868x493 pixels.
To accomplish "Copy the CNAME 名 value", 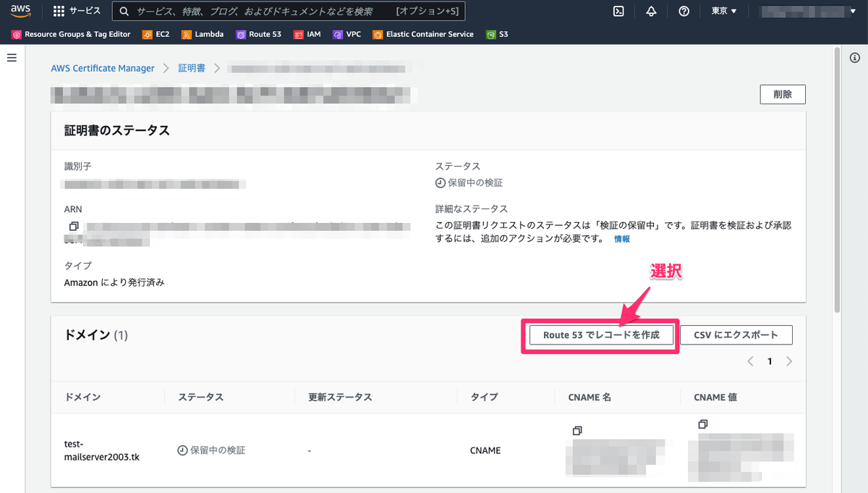I will coord(576,430).
